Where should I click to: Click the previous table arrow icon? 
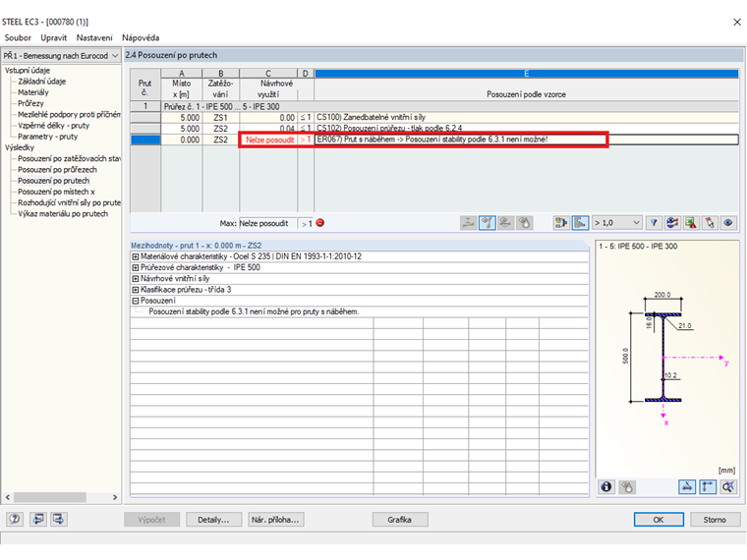point(38,519)
